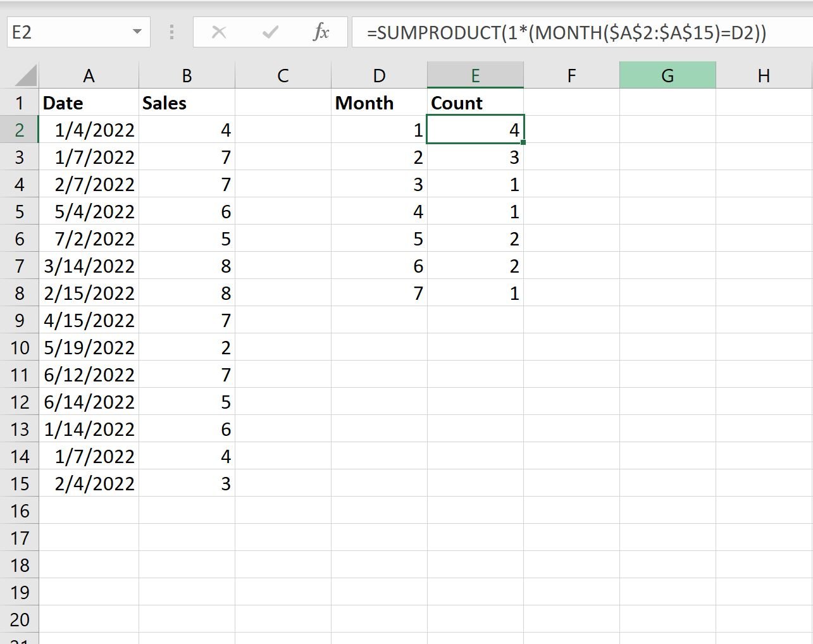Select active Count cell E2

point(475,130)
